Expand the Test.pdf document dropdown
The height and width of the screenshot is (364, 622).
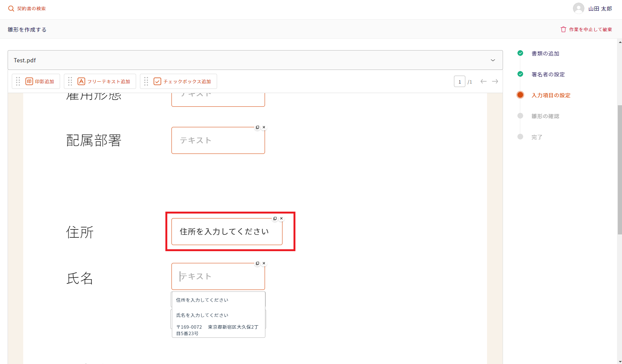pyautogui.click(x=493, y=60)
